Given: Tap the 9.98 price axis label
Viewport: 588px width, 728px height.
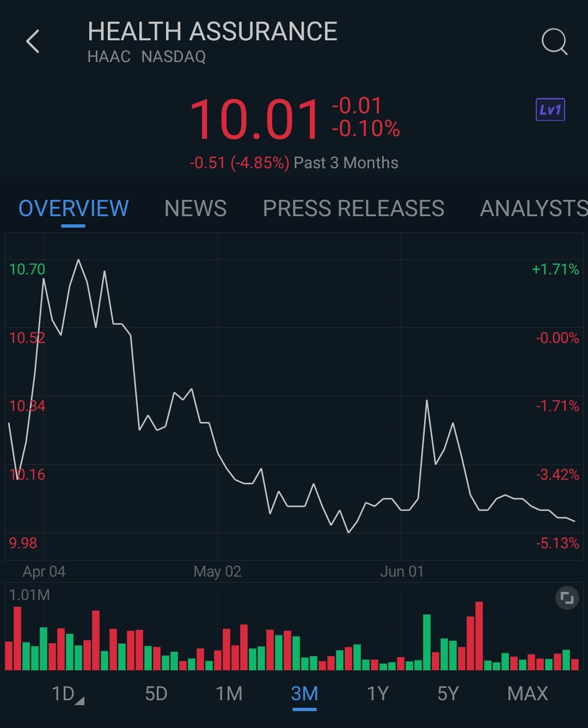Looking at the screenshot, I should coord(23,543).
